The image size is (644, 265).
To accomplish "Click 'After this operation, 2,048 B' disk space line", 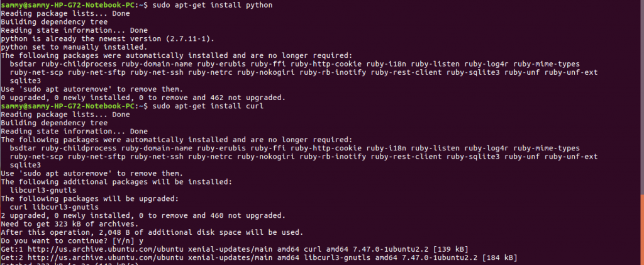I will [x=152, y=232].
